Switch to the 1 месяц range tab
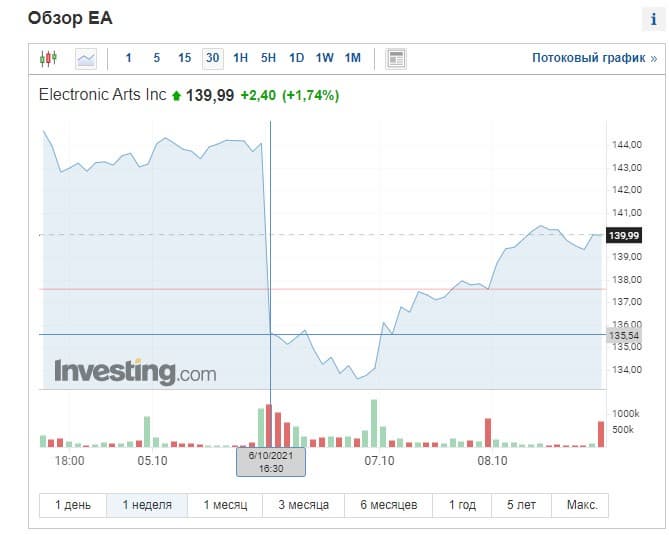This screenshot has height=535, width=669. (225, 505)
